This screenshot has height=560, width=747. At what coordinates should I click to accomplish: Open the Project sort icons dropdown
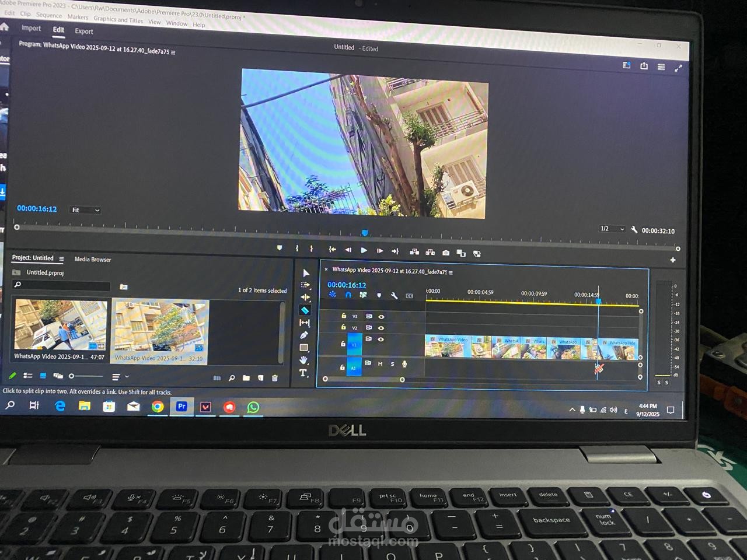point(120,377)
